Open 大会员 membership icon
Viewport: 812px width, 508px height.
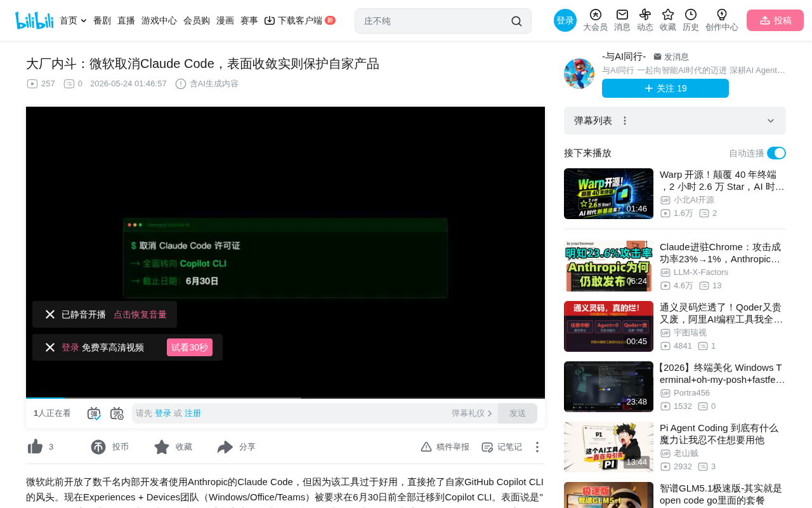click(x=595, y=15)
